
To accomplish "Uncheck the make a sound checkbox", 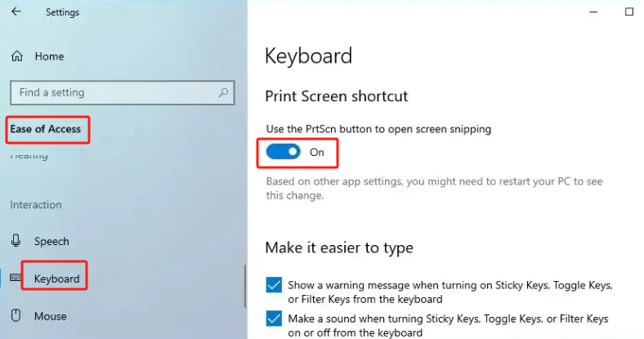I will (274, 319).
